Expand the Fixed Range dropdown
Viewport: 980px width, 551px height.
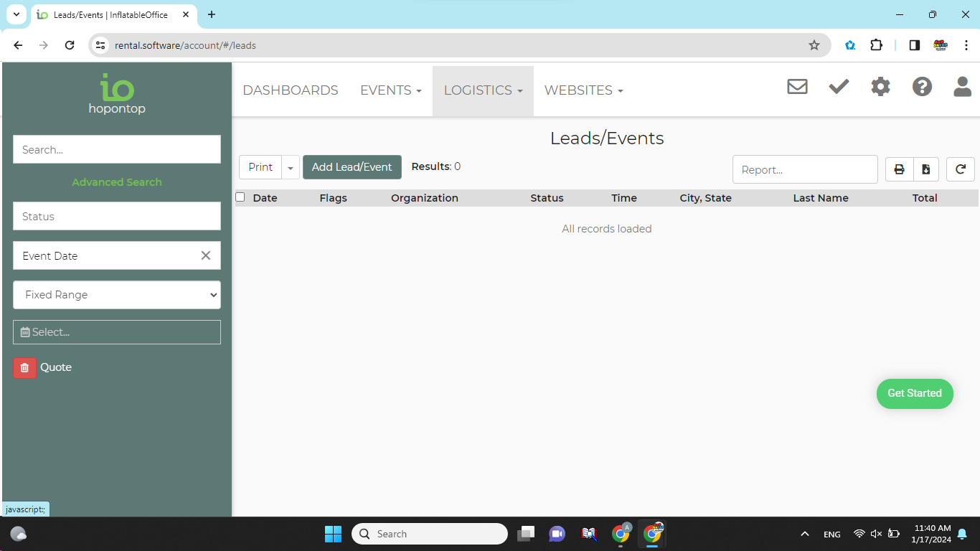click(117, 295)
